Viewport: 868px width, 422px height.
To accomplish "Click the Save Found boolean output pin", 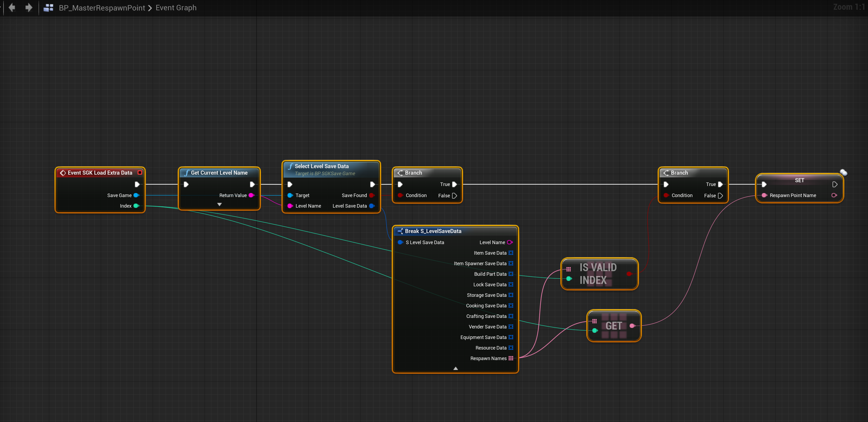I will click(x=372, y=195).
